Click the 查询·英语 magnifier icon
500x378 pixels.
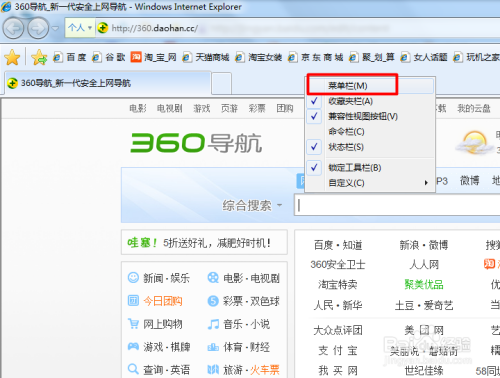[133, 369]
